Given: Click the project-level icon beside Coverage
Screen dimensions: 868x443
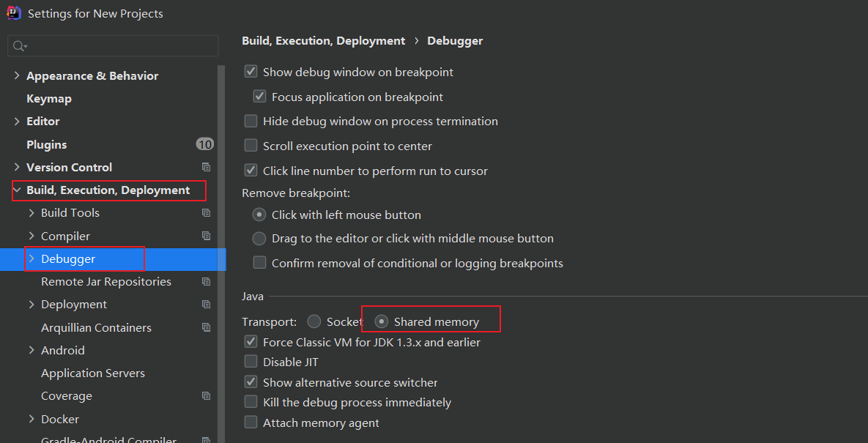Looking at the screenshot, I should tap(206, 396).
